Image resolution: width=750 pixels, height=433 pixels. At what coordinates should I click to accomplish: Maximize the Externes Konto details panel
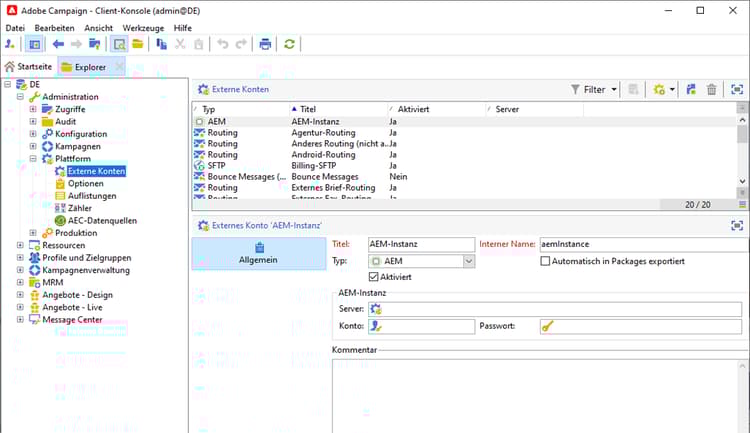click(x=737, y=225)
